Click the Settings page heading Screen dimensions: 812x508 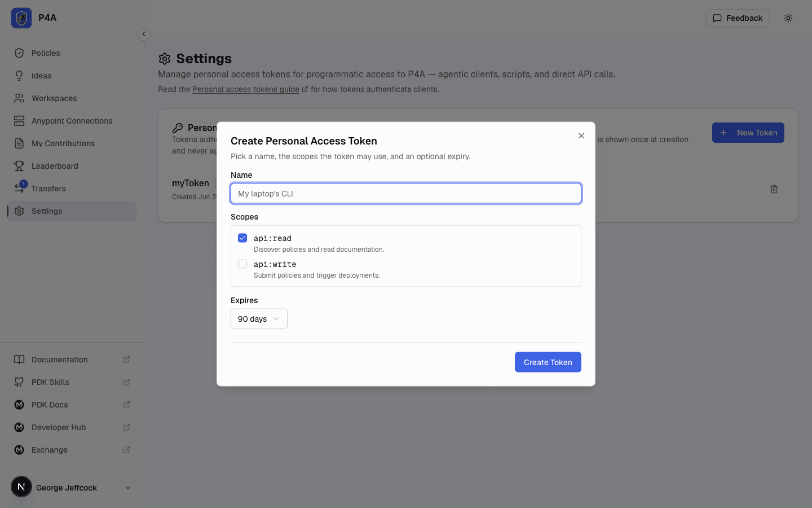(204, 59)
